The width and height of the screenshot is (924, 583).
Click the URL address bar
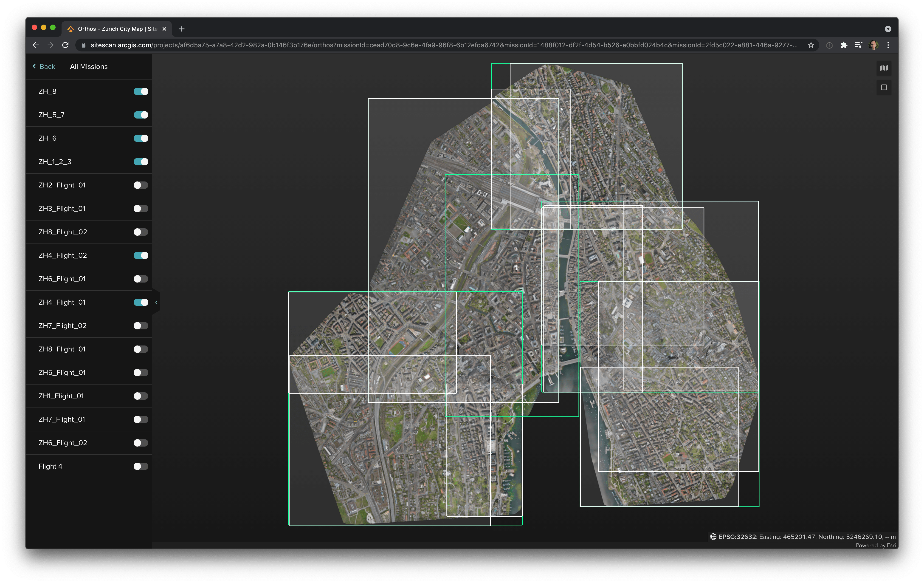coord(441,45)
